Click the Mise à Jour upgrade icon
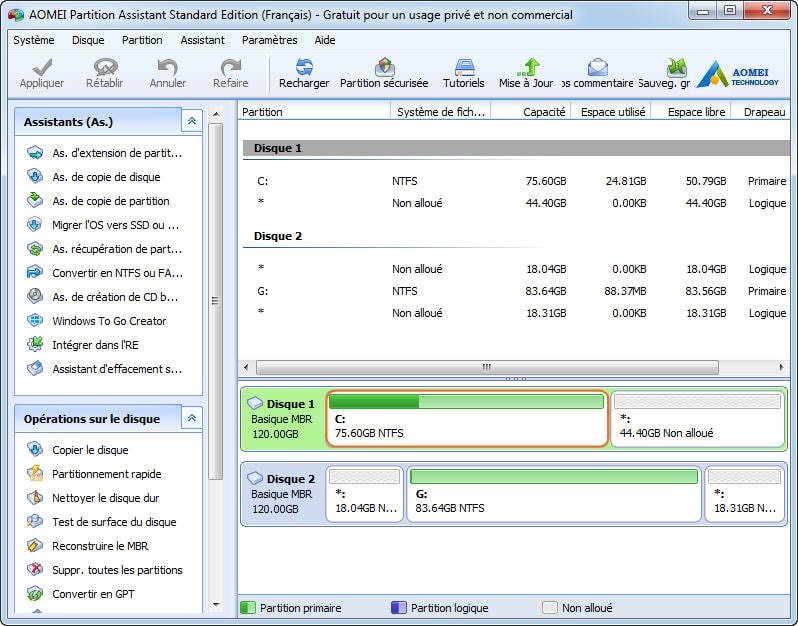The height and width of the screenshot is (626, 798). pyautogui.click(x=528, y=67)
